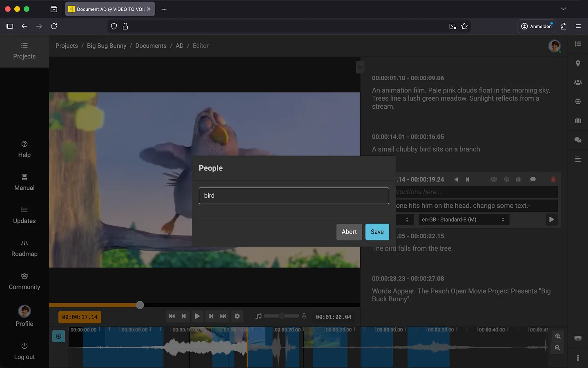Click the People name input field
The width and height of the screenshot is (588, 368).
click(x=294, y=196)
